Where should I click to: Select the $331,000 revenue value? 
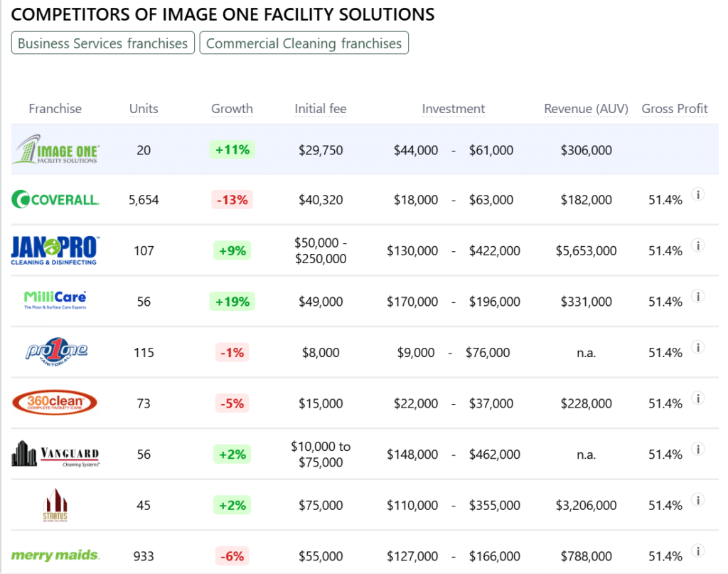pyautogui.click(x=586, y=302)
